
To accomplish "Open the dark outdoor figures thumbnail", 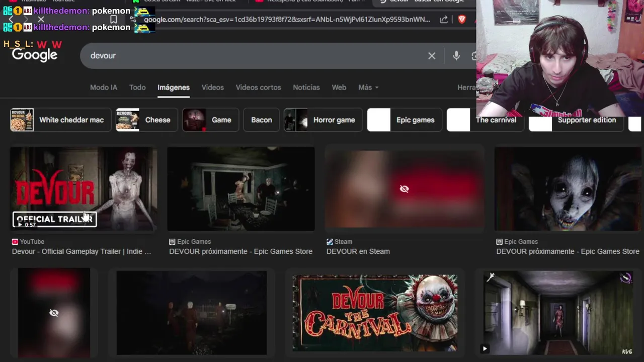I will pyautogui.click(x=192, y=313).
